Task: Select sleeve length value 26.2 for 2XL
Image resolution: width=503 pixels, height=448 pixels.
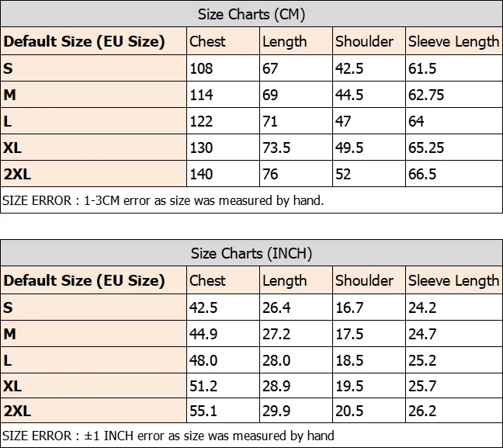Action: (422, 411)
